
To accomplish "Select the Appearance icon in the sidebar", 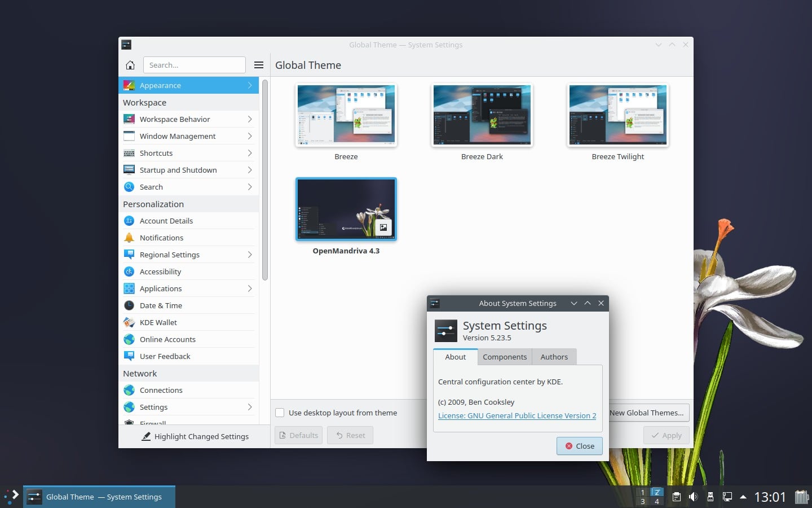I will (129, 85).
